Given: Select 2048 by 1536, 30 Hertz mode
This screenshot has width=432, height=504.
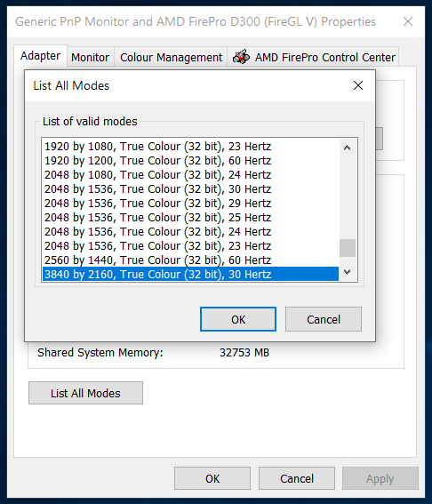Looking at the screenshot, I should [190, 189].
